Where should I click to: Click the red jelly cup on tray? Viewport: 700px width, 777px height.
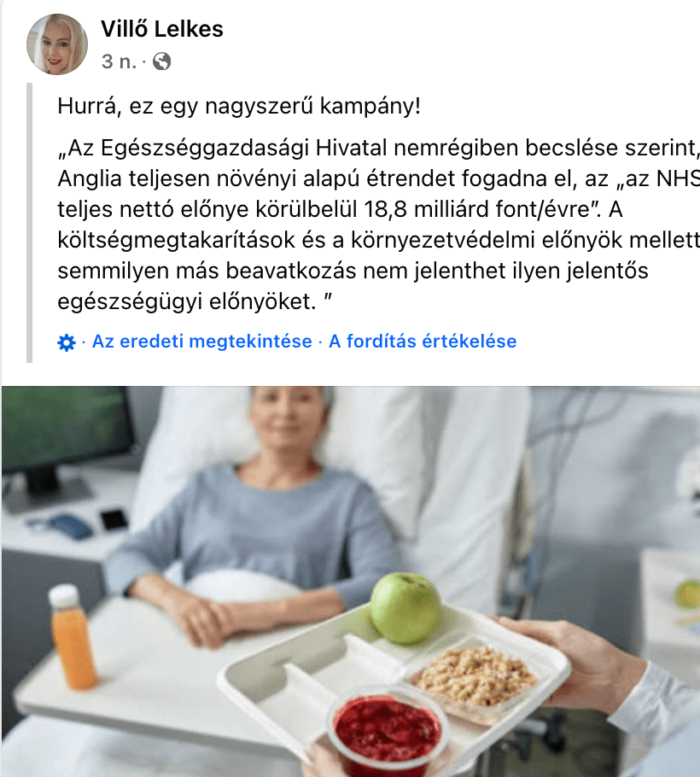coord(387,728)
